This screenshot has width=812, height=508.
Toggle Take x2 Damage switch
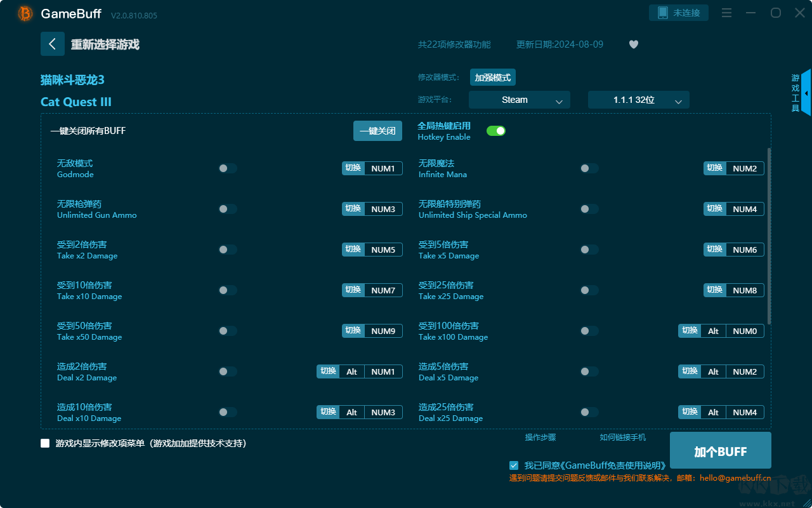pyautogui.click(x=228, y=250)
